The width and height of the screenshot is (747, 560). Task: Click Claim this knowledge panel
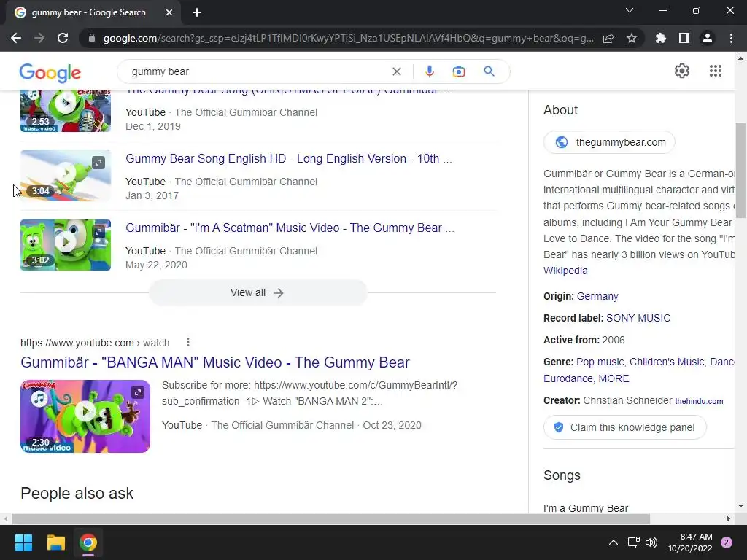625,427
